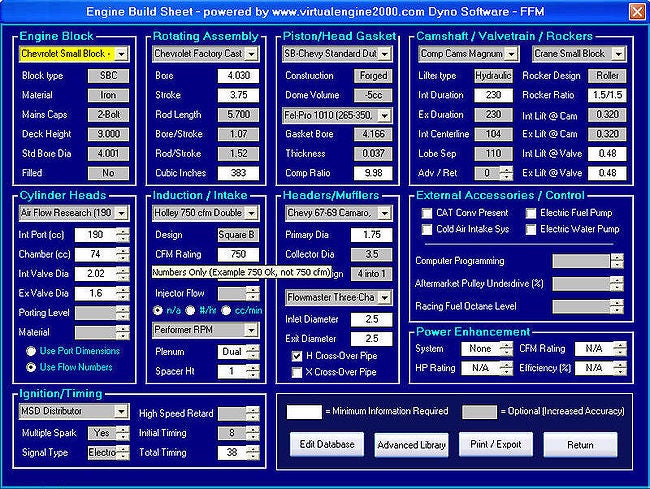Adjust the Porting Level stepper
650x489 pixels.
point(123,313)
